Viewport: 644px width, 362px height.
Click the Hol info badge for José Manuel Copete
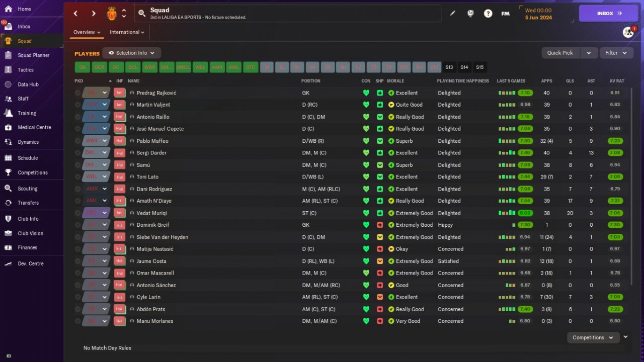click(x=119, y=129)
